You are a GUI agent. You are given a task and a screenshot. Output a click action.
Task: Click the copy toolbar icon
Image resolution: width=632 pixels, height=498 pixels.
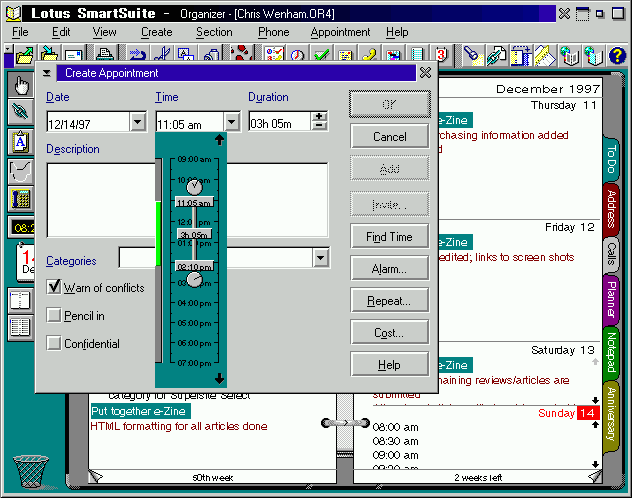[x=186, y=55]
